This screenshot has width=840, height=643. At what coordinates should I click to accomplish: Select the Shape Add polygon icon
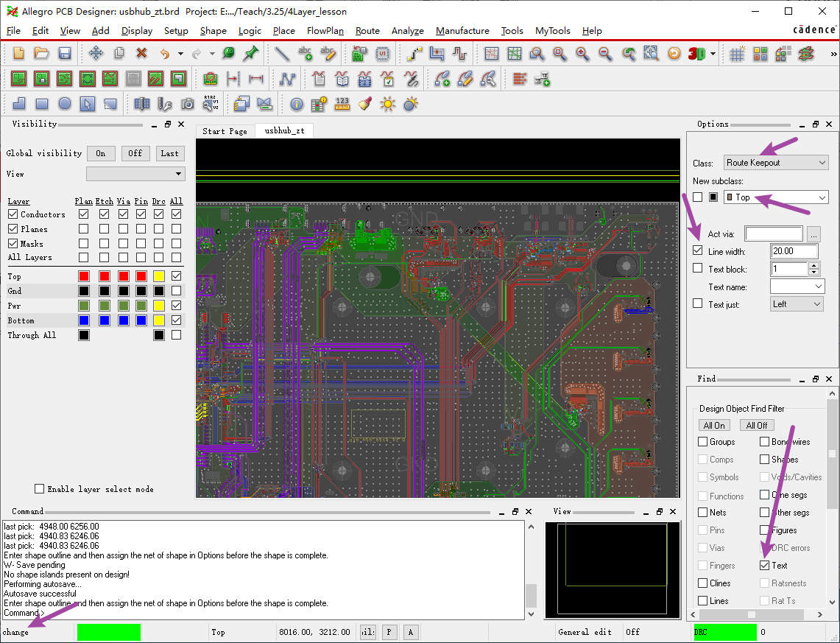[x=19, y=103]
